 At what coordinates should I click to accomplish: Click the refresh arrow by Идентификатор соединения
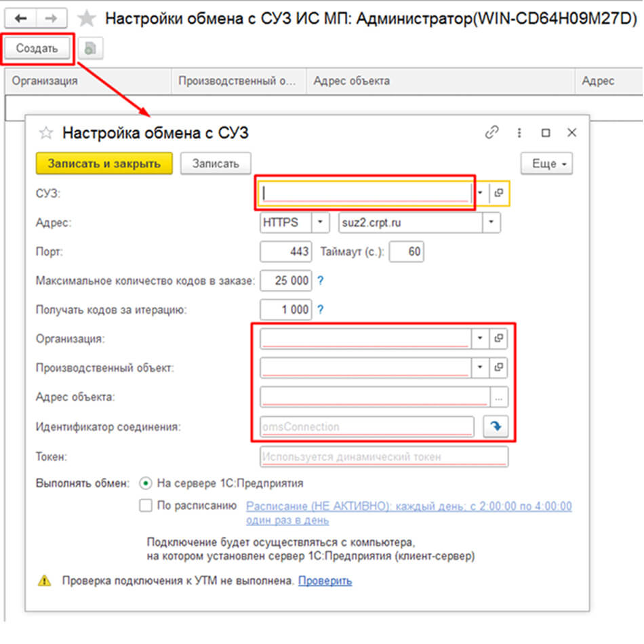tap(495, 426)
